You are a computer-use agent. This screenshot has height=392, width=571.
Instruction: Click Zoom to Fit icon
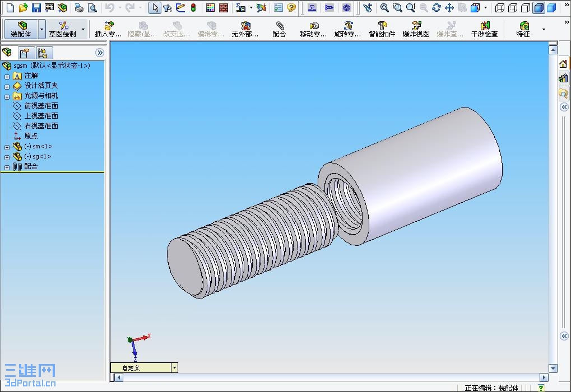[384, 8]
